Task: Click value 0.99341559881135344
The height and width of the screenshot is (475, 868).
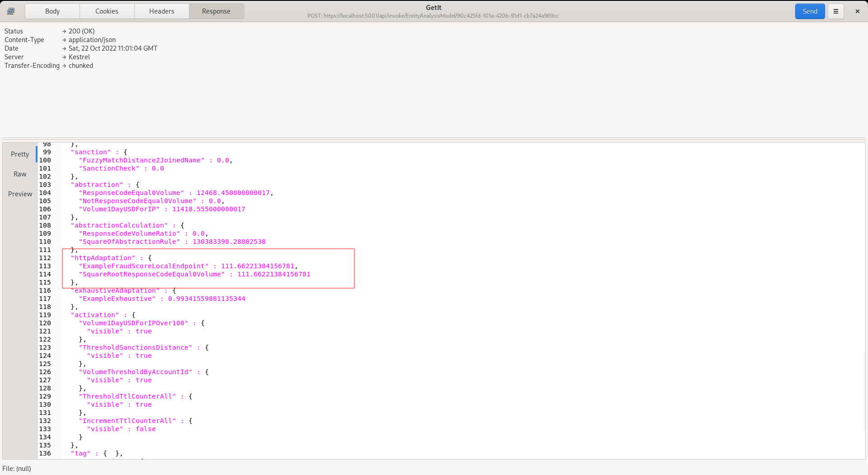Action: pos(207,299)
